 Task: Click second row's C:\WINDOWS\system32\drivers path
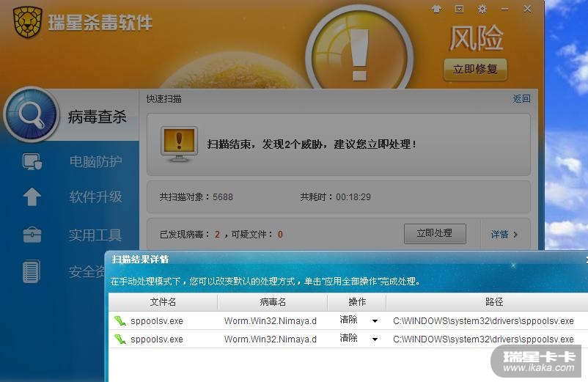click(x=483, y=339)
